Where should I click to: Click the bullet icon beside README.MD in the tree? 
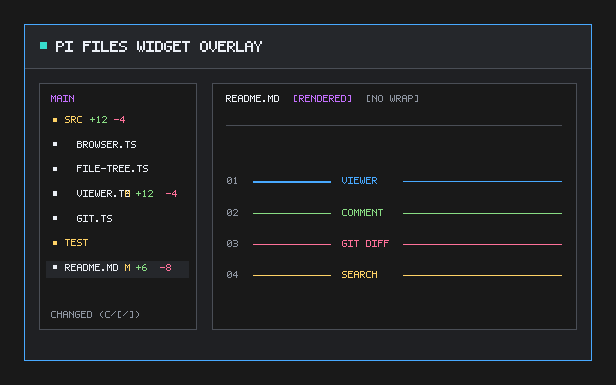pyautogui.click(x=55, y=268)
